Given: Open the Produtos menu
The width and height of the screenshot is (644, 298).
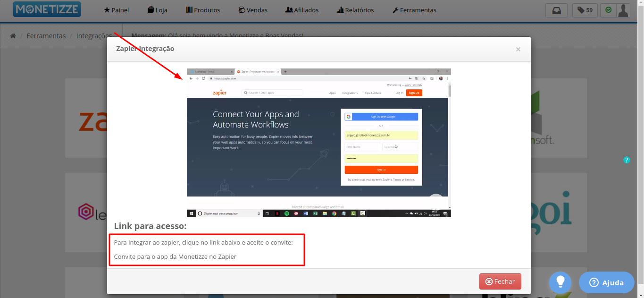Looking at the screenshot, I should 203,10.
